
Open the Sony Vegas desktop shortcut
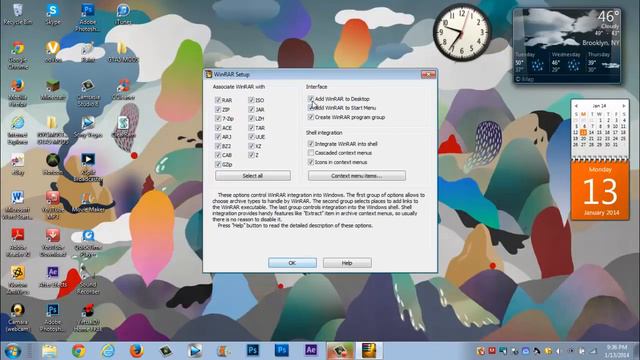(88, 127)
